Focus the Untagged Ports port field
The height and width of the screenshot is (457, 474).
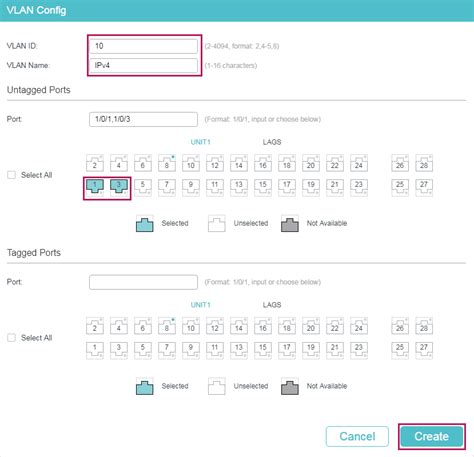point(143,119)
